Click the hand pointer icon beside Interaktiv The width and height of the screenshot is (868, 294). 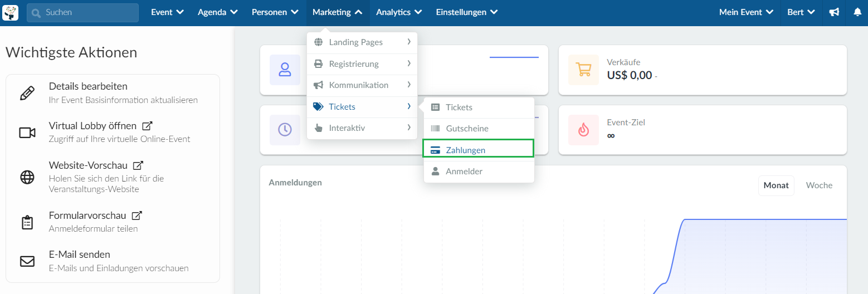tap(318, 128)
